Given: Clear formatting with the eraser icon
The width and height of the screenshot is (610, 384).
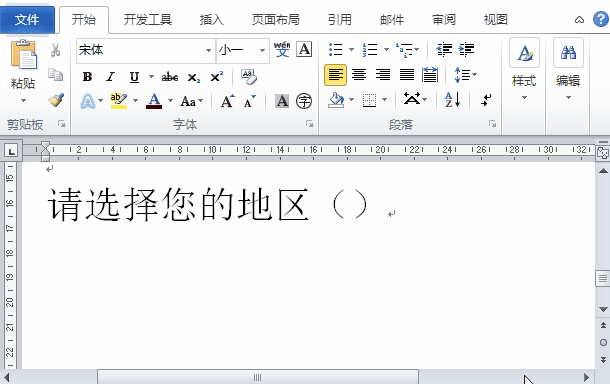Looking at the screenshot, I should [249, 77].
